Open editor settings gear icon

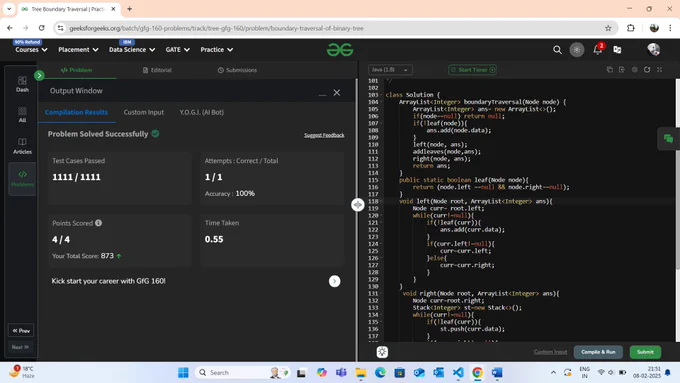(x=634, y=69)
